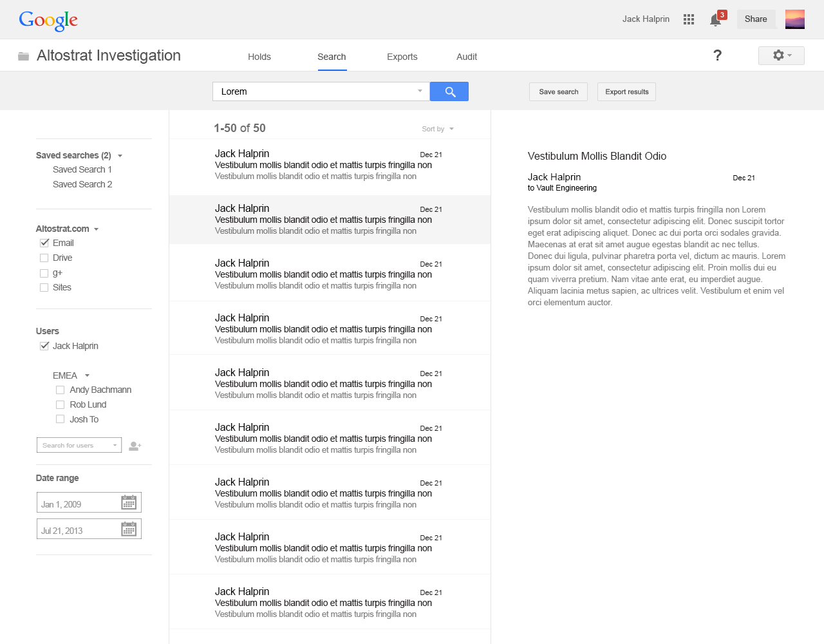The width and height of the screenshot is (824, 644).
Task: Open the profile avatar picture
Action: pyautogui.click(x=795, y=19)
